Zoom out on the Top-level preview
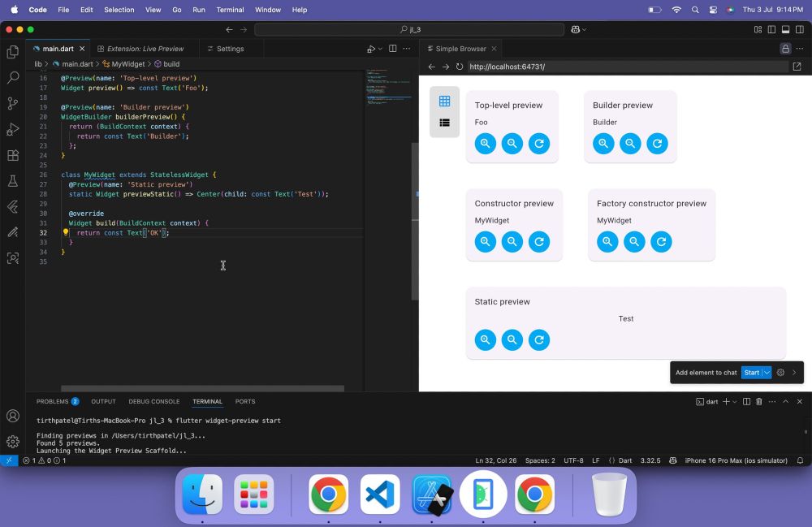 [512, 144]
